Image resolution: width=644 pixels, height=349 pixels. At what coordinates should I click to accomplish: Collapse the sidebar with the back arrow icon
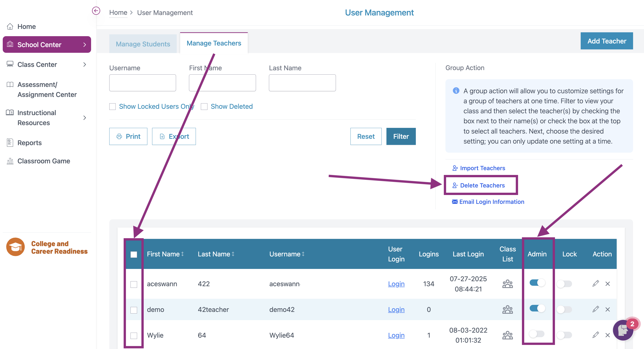point(96,11)
